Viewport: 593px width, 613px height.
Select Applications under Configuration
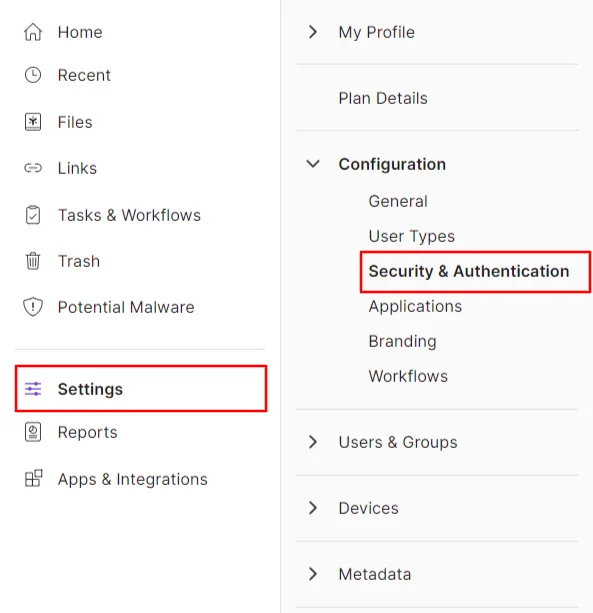pos(415,306)
